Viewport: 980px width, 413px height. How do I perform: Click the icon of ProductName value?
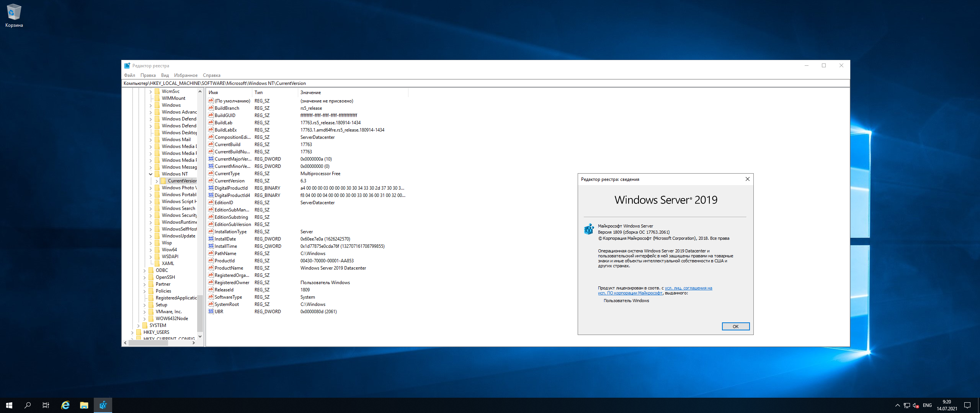211,268
